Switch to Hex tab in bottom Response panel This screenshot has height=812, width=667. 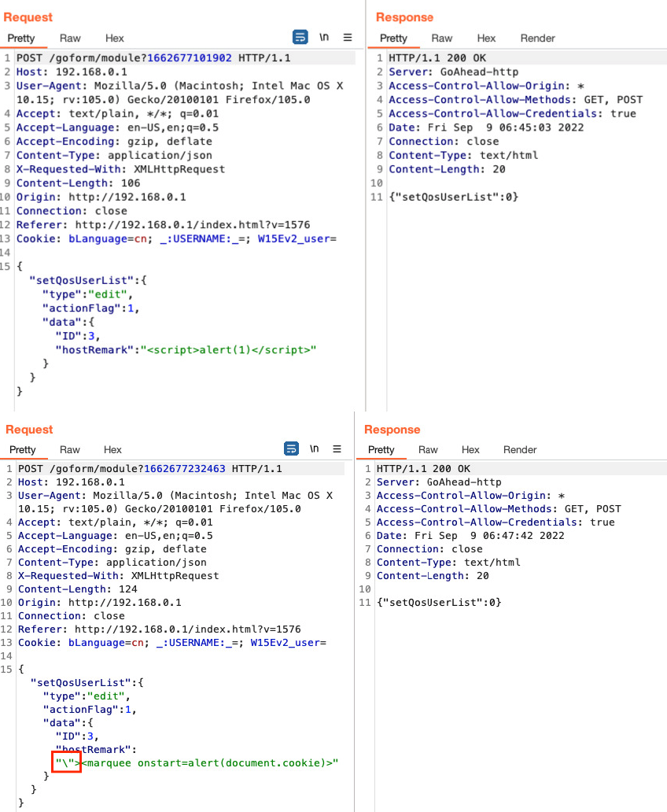click(x=470, y=449)
